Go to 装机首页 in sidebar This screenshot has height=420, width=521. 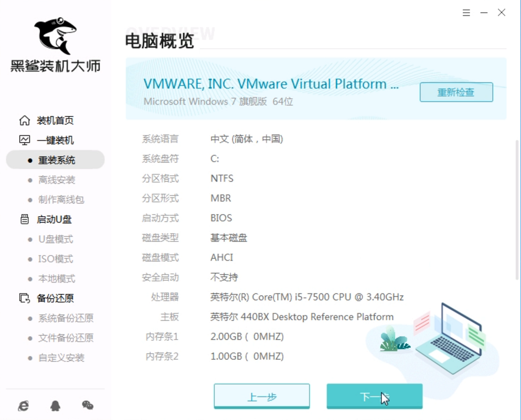coord(55,120)
